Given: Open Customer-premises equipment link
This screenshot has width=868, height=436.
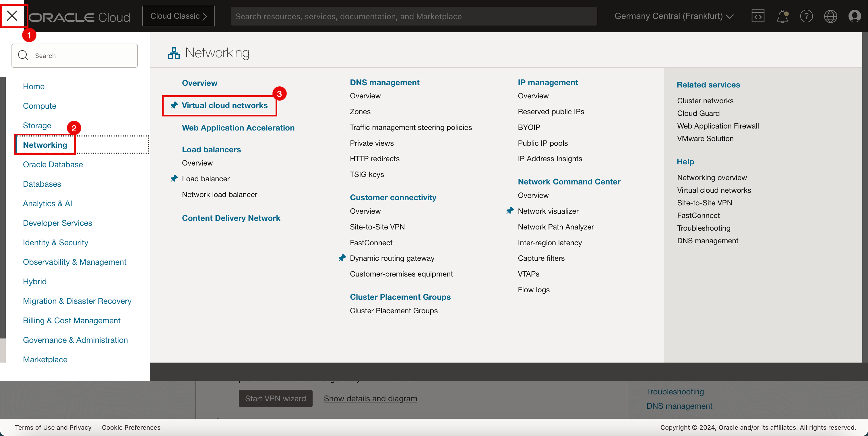Looking at the screenshot, I should pos(401,274).
